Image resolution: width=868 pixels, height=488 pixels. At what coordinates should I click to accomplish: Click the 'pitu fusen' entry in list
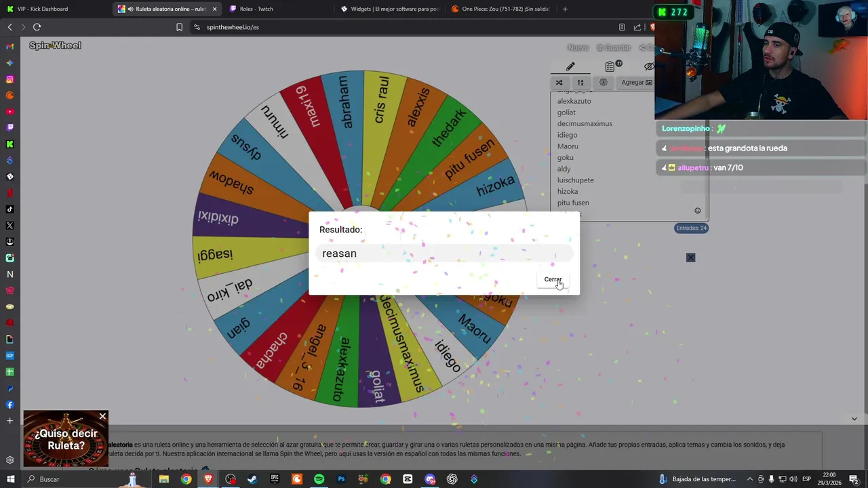click(573, 203)
